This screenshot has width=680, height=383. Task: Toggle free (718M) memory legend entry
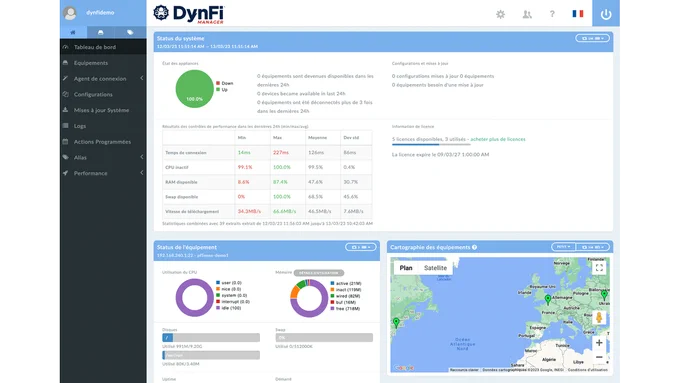point(345,308)
